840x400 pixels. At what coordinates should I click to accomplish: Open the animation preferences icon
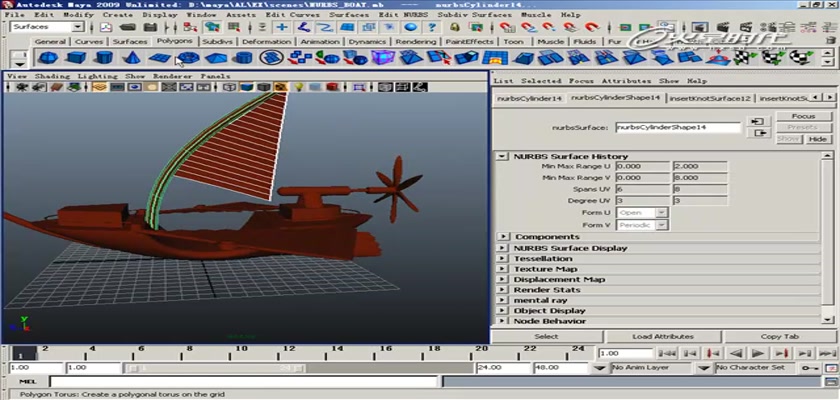[x=831, y=368]
